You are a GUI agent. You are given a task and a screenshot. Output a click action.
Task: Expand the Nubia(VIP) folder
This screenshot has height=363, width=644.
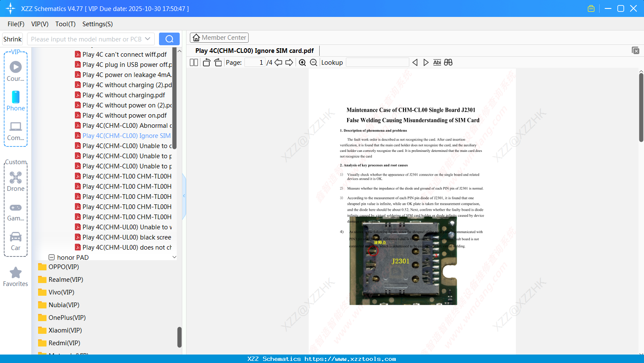click(58, 305)
